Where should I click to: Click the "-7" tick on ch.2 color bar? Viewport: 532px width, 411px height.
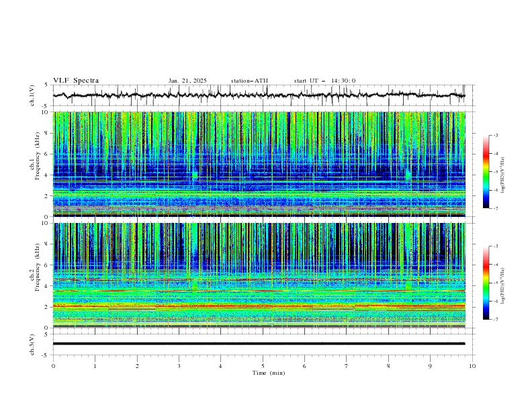pyautogui.click(x=495, y=320)
